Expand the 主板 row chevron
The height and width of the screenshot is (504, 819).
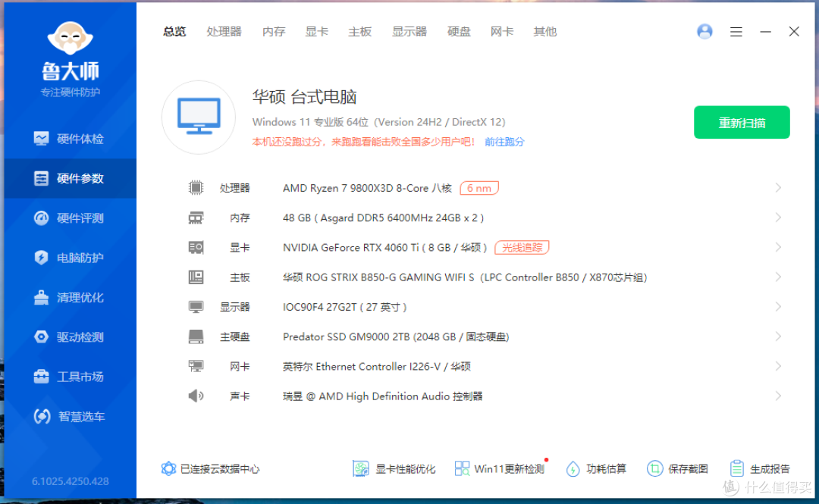click(x=778, y=277)
